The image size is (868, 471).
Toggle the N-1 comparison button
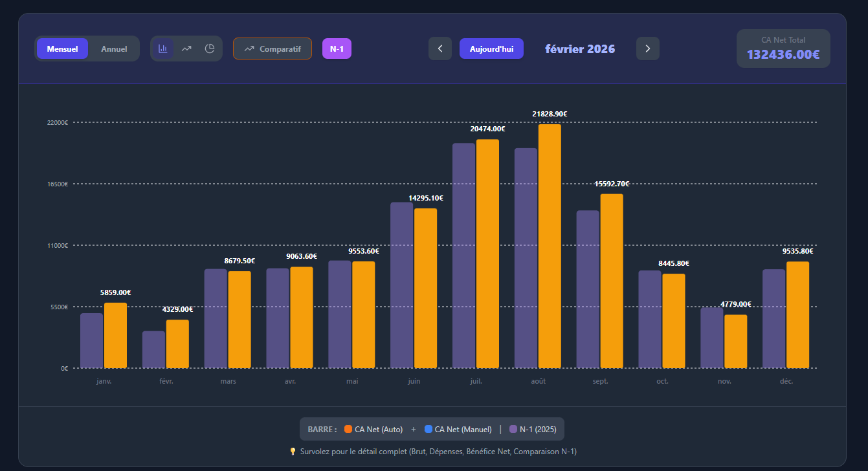(337, 49)
